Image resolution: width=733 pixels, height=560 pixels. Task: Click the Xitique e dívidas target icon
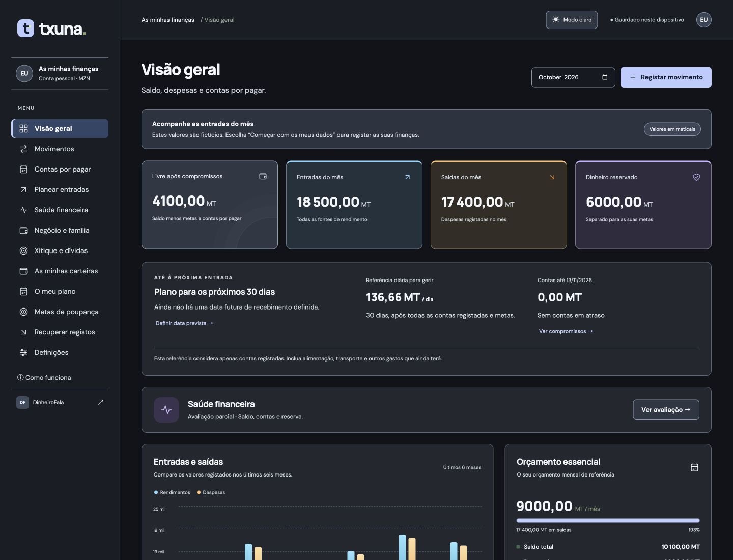(x=23, y=250)
